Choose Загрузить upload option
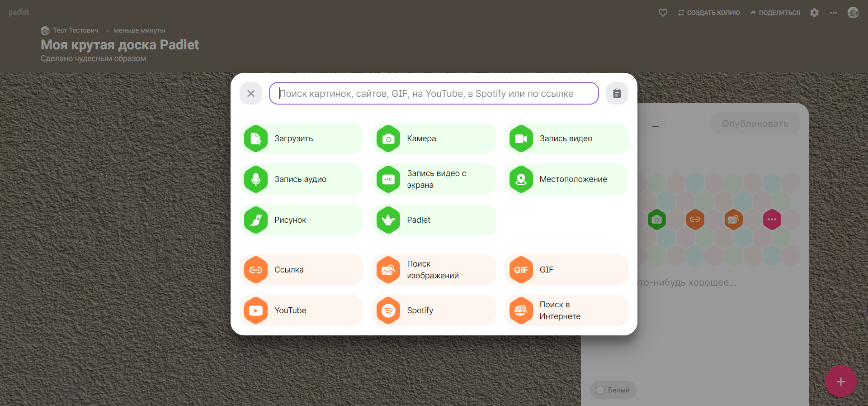The image size is (868, 406). [301, 139]
